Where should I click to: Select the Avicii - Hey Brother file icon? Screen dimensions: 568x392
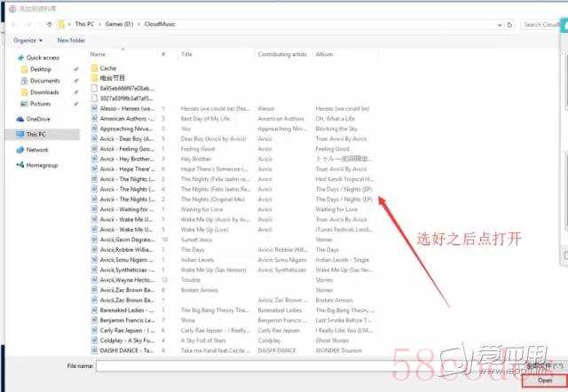(x=95, y=159)
